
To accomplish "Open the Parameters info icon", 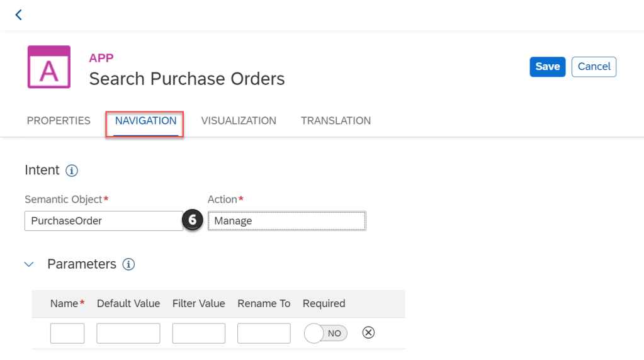I will coord(128,264).
